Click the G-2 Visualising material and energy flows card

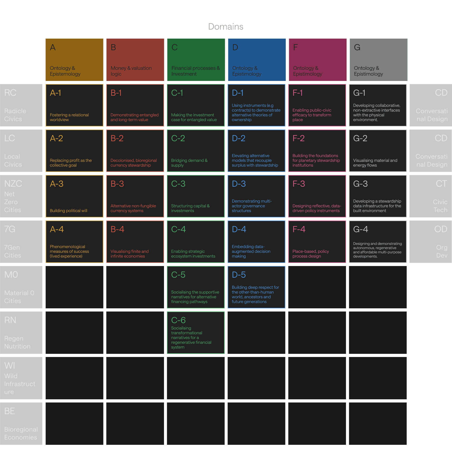coord(378,151)
